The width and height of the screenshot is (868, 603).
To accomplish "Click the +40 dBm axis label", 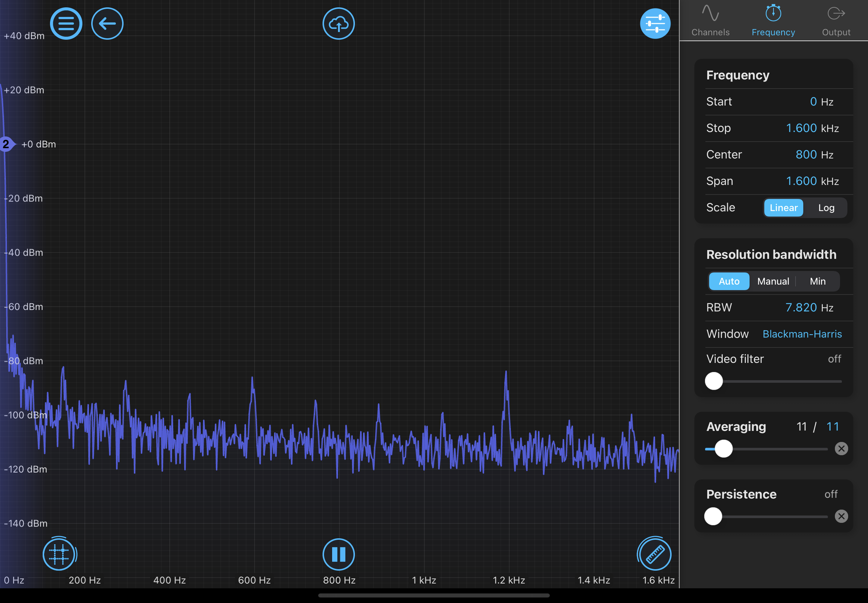I will tap(24, 36).
